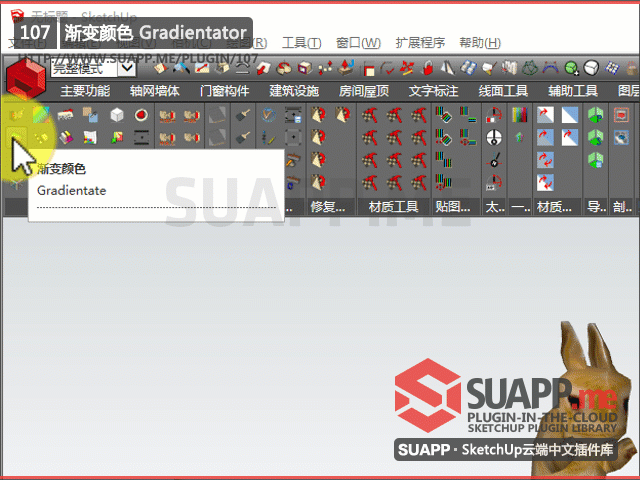Click the 材质工具 group label
The width and height of the screenshot is (640, 480).
click(393, 207)
